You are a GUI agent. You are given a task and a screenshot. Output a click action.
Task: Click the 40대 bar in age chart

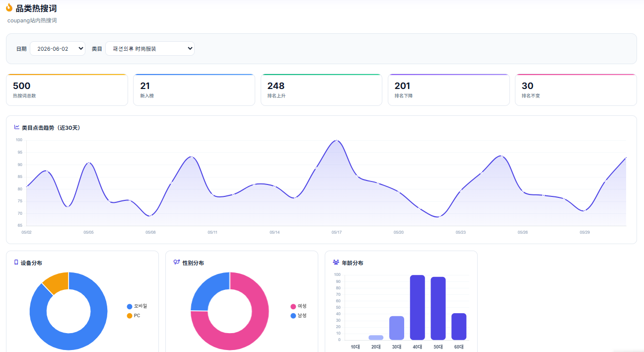click(417, 307)
